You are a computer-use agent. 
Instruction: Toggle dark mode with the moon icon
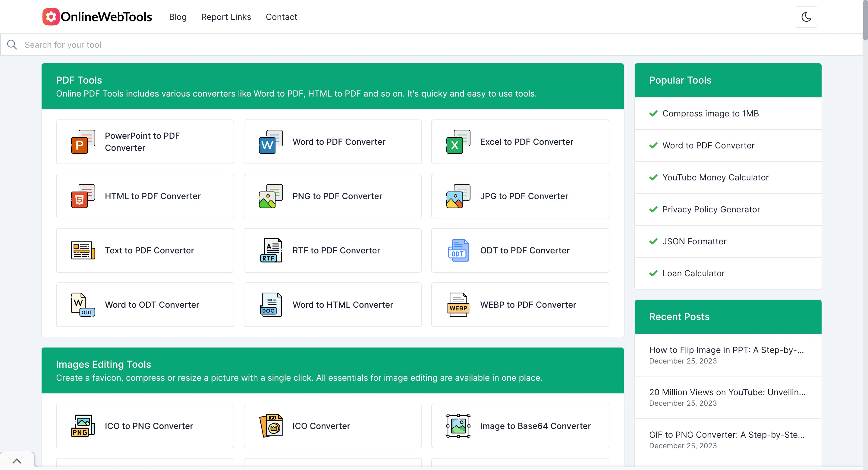(806, 17)
